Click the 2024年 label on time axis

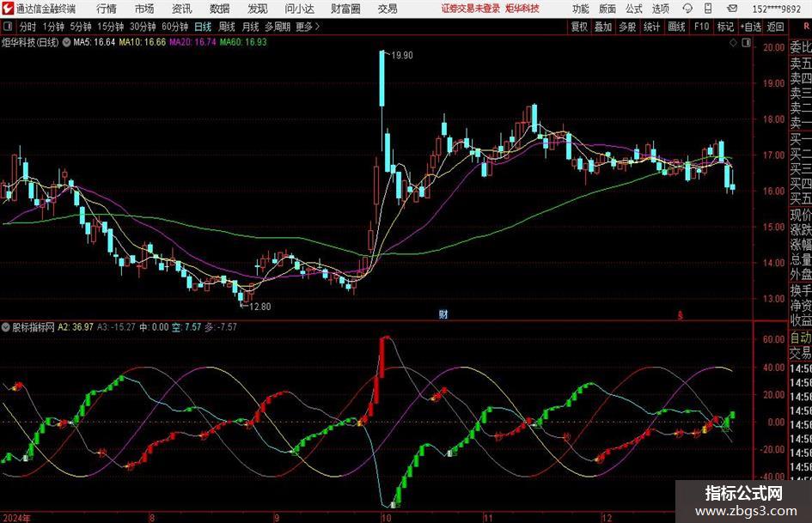pyautogui.click(x=16, y=518)
